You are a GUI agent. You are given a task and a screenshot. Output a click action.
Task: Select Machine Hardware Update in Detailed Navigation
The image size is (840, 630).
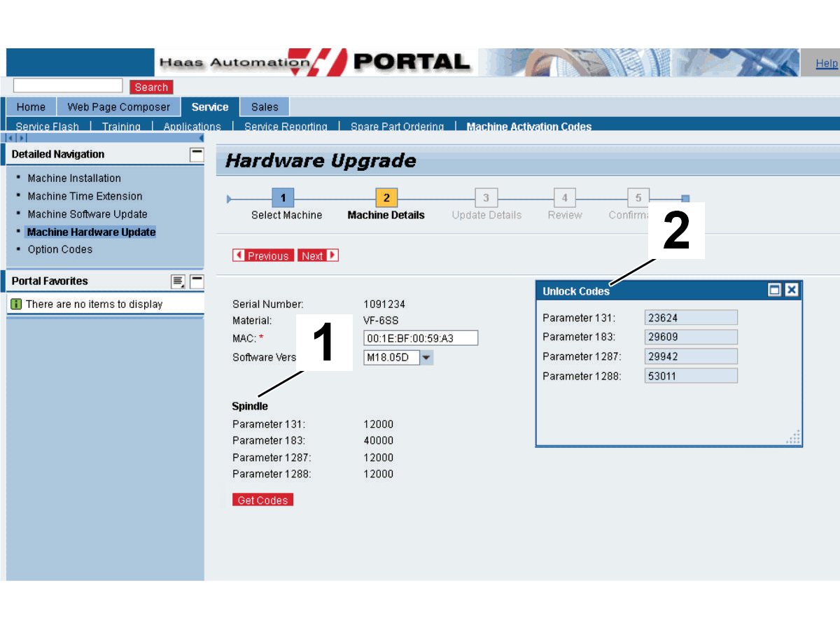tap(91, 232)
